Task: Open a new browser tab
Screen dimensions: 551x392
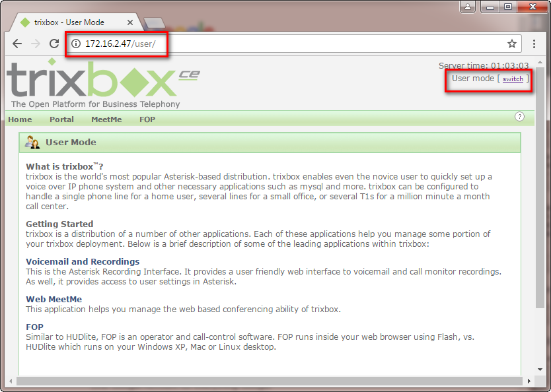Action: point(153,22)
